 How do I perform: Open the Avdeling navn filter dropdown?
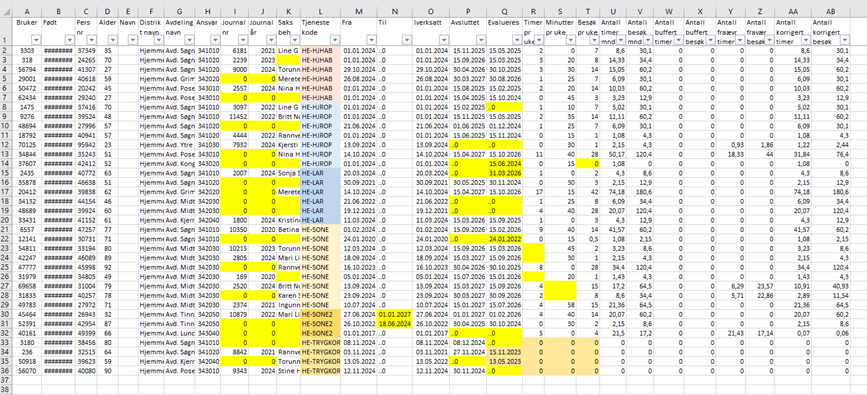pos(190,40)
